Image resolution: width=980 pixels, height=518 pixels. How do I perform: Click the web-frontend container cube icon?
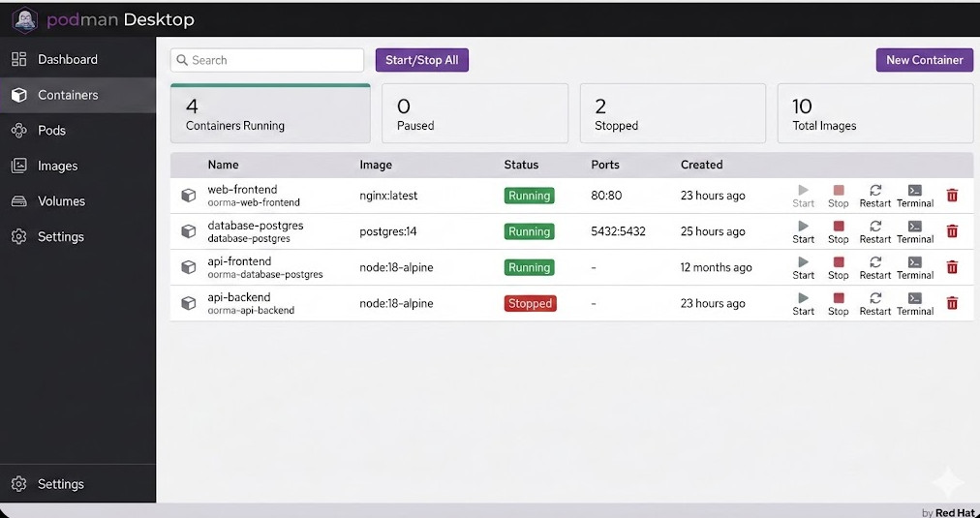point(188,196)
